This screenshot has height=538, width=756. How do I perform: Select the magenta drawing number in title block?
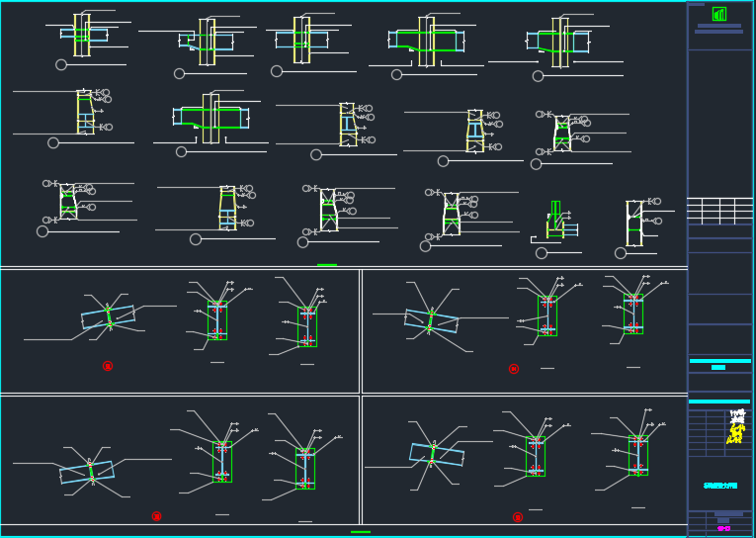723,529
